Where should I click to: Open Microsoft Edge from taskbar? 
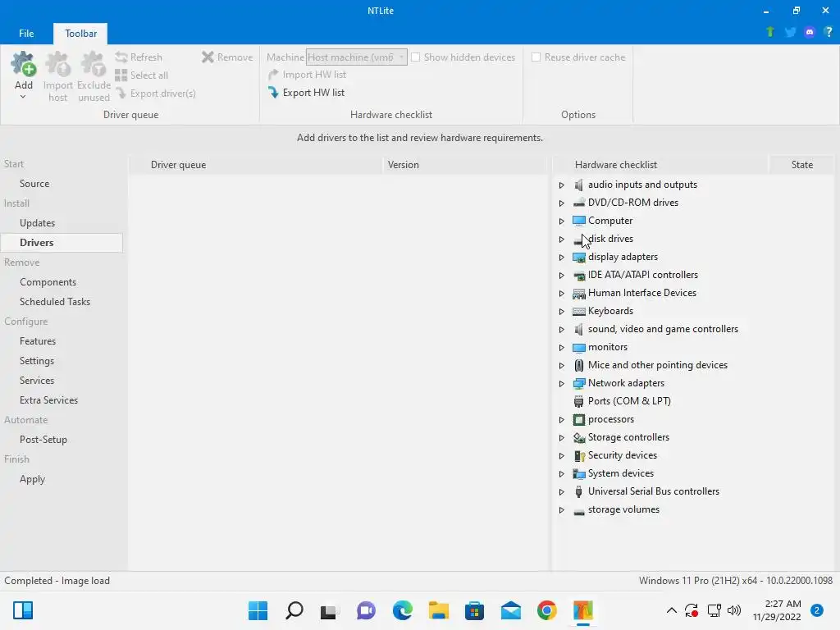tap(402, 610)
